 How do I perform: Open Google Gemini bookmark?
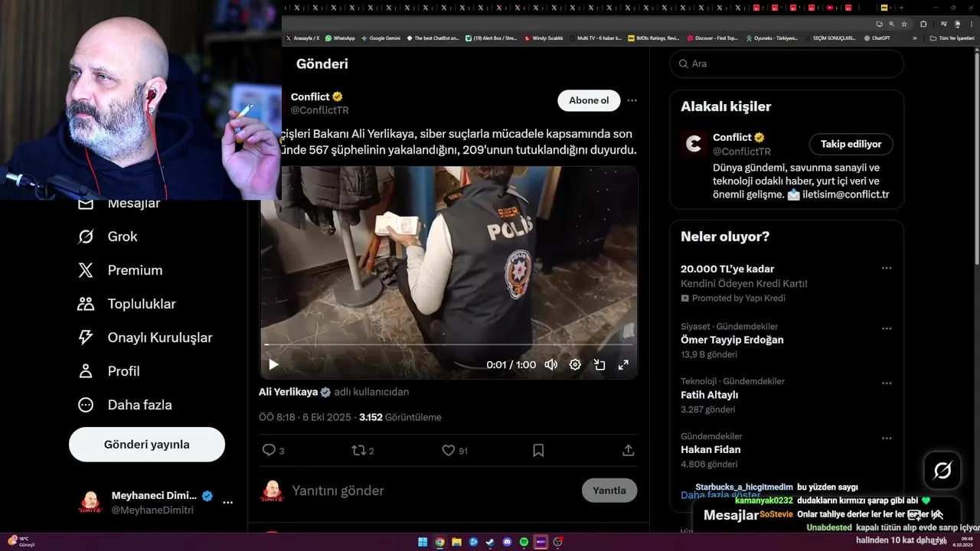tap(381, 37)
